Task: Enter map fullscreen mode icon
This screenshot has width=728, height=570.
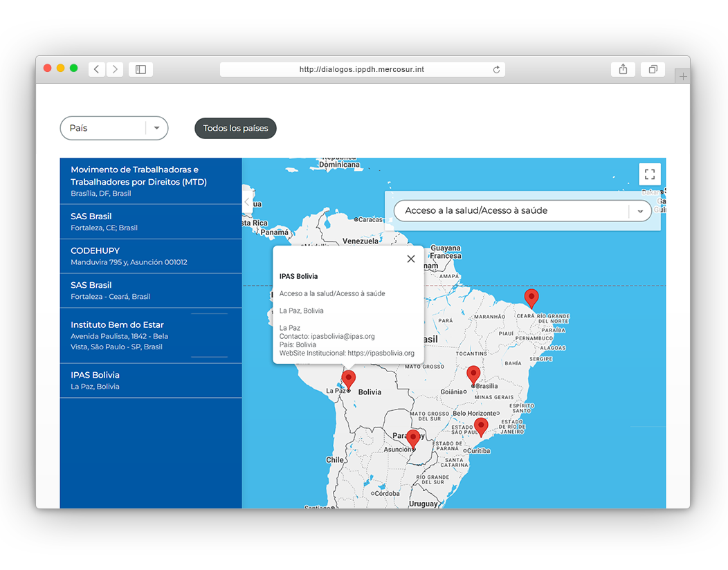Action: [650, 174]
